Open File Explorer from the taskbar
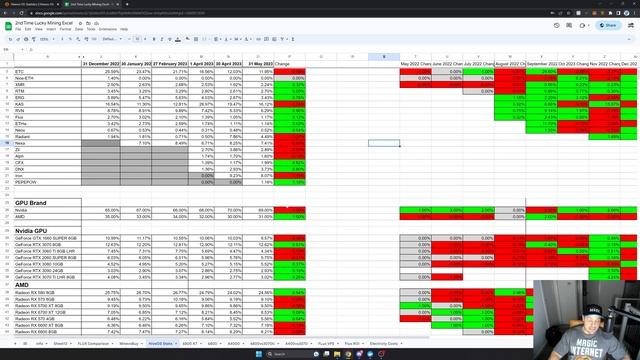 tap(337, 354)
